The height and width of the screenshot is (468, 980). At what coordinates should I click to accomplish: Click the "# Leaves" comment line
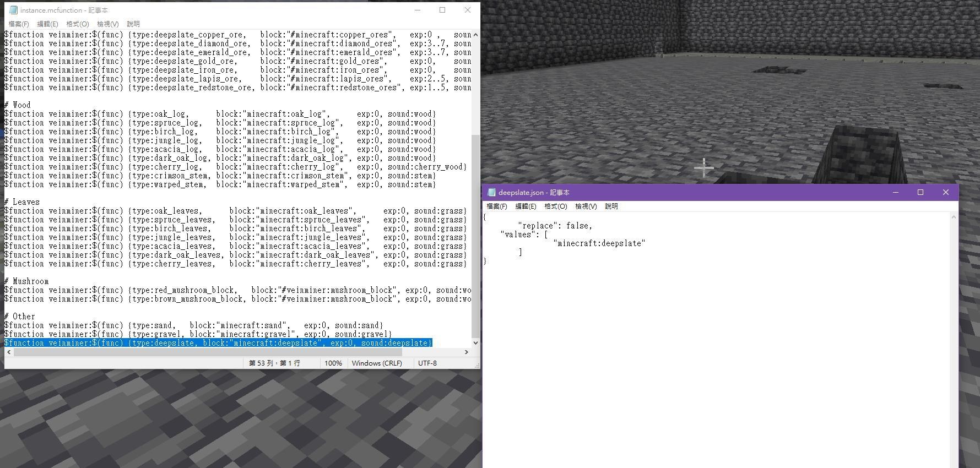point(22,202)
